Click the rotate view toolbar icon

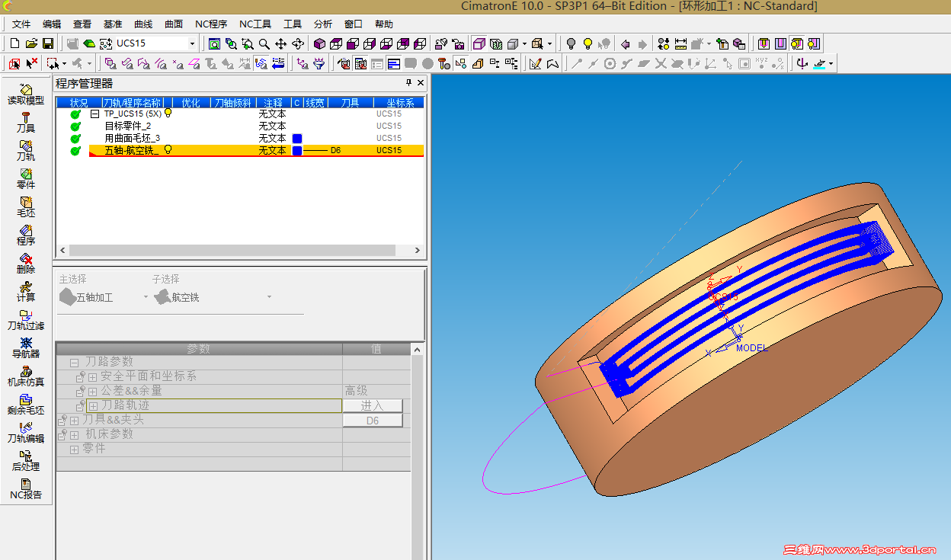point(298,43)
